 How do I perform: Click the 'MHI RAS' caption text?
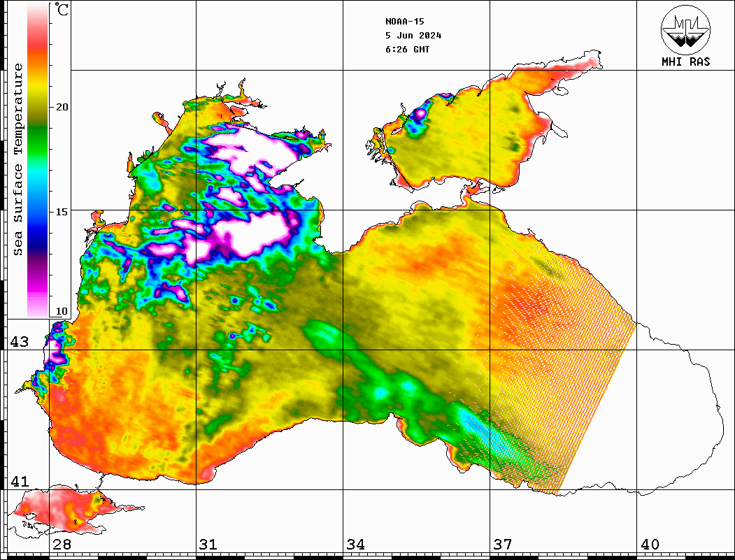(686, 62)
